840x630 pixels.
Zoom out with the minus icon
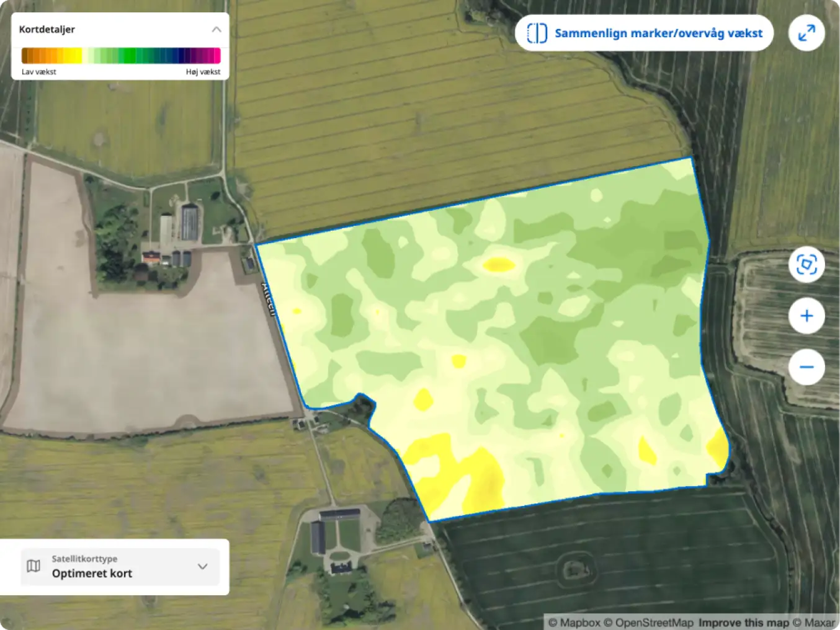click(806, 367)
